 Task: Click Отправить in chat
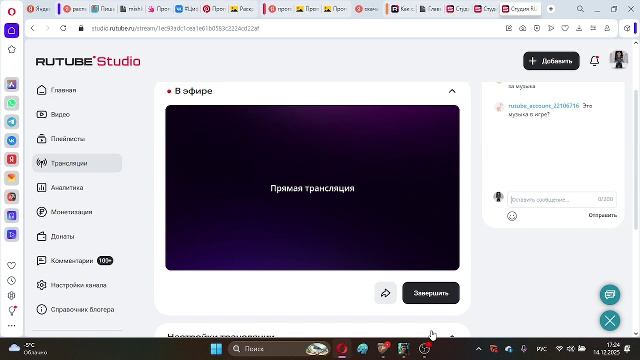[602, 215]
